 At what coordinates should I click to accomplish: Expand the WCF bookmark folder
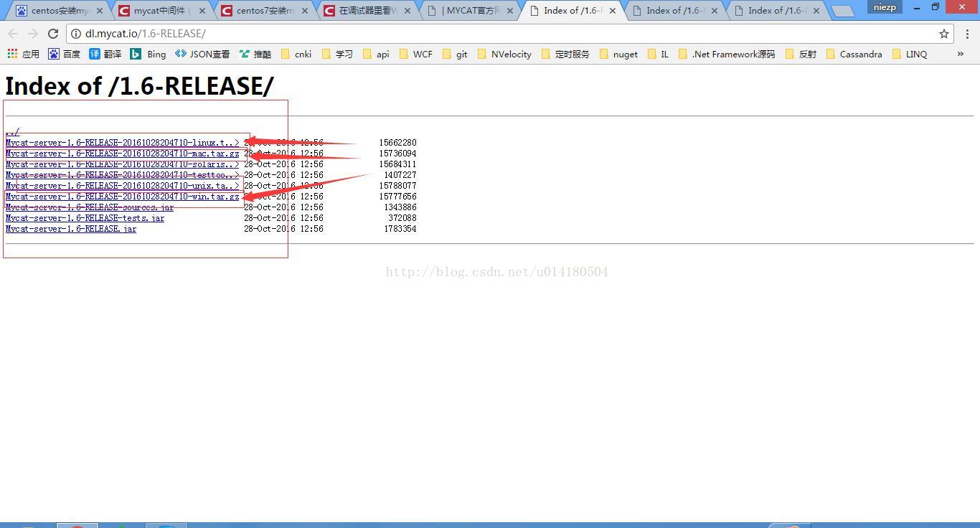click(x=415, y=54)
